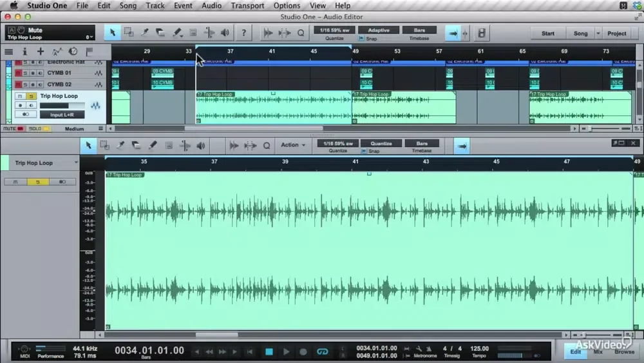Open the Apple menu
This screenshot has width=644, height=363.
click(x=14, y=5)
